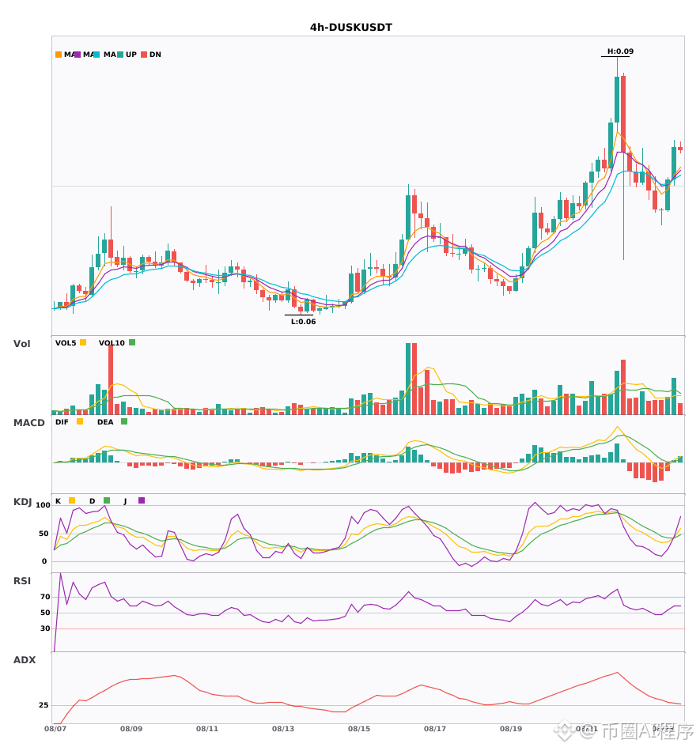Image resolution: width=700 pixels, height=751 pixels.
Task: Click the purple MA legend swatch
Action: [78, 55]
